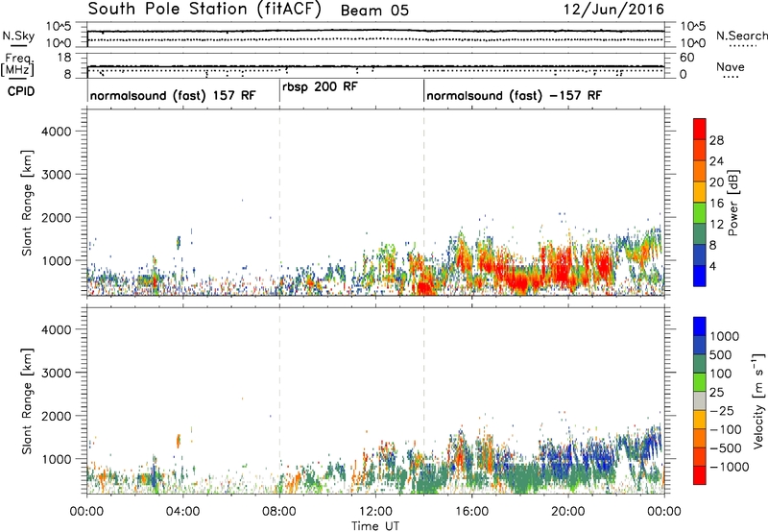Click the isolated orange velocity echo near 04:00 UT
Screen dimensions: 768x532
coord(179,441)
